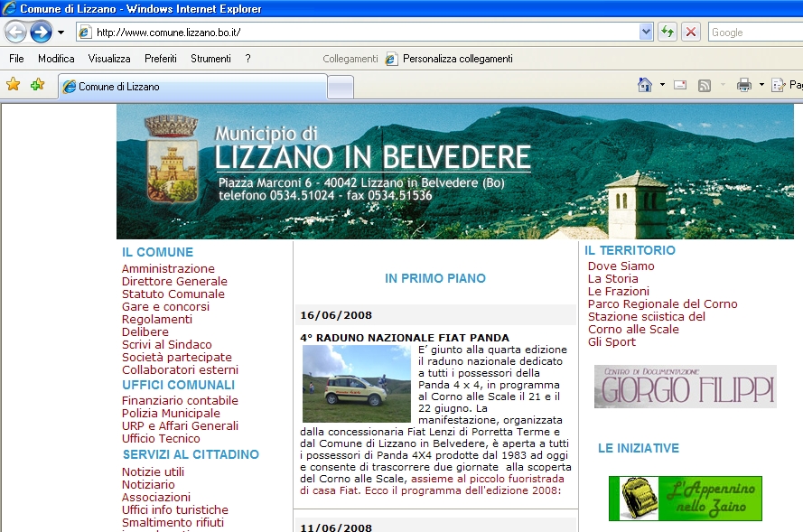The width and height of the screenshot is (803, 532).
Task: Select the Comune di Lizzano tab
Action: coord(191,87)
